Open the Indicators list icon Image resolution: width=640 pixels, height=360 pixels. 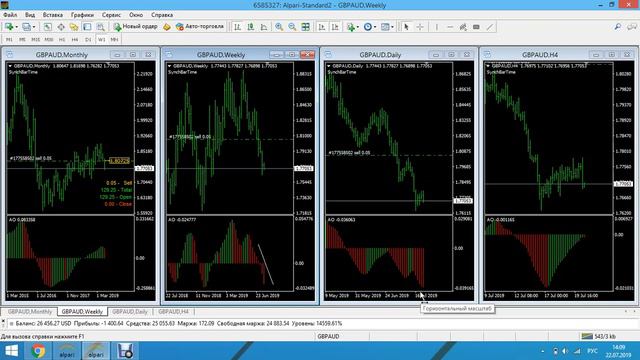pos(350,27)
